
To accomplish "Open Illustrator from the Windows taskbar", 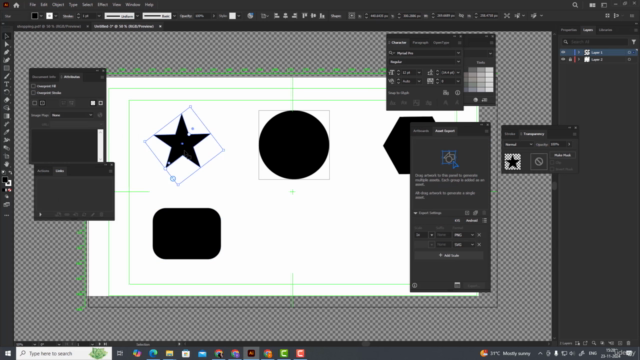I will coord(251,353).
